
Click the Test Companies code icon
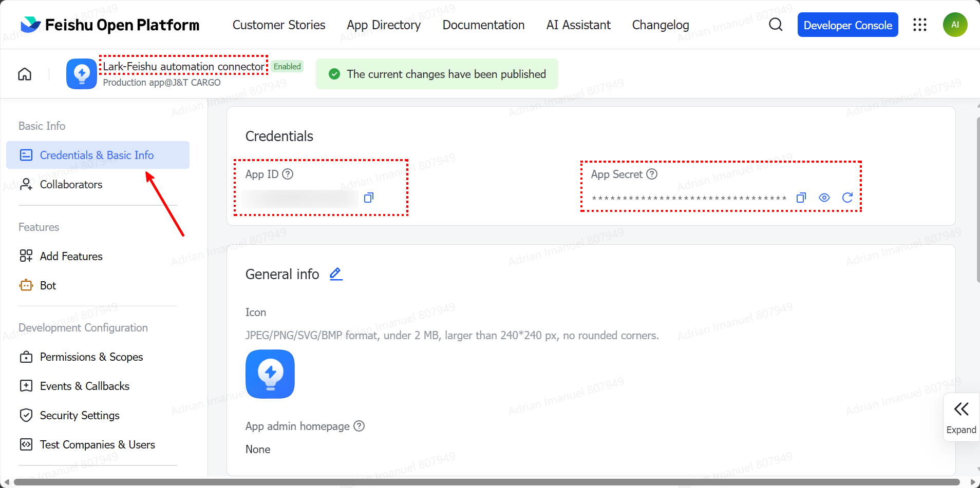(26, 444)
